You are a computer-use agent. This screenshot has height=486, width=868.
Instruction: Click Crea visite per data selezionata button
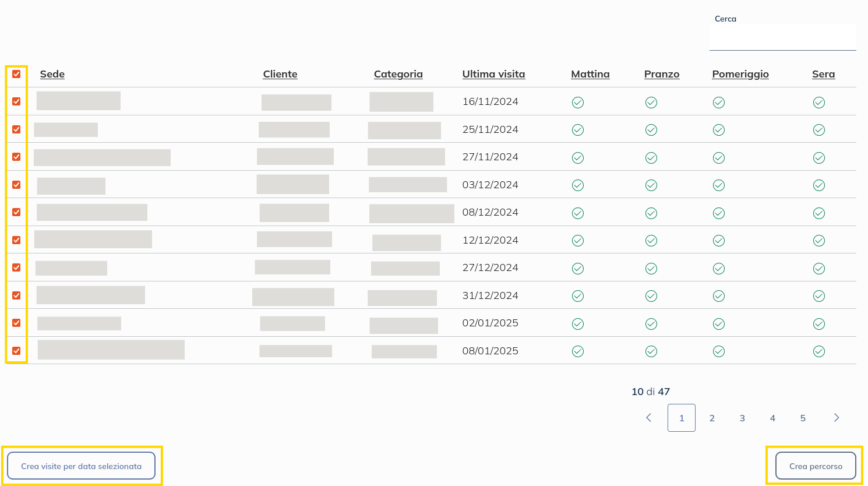(82, 466)
